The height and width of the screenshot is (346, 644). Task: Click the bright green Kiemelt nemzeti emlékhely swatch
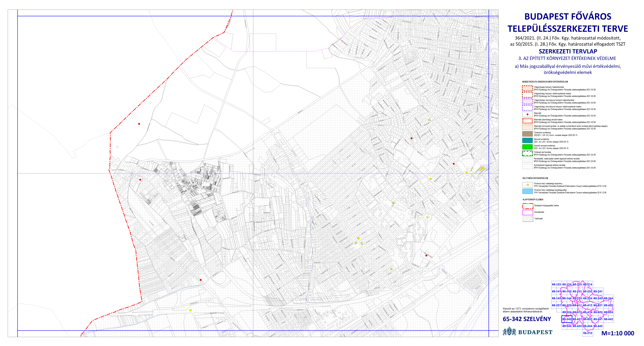click(x=527, y=147)
